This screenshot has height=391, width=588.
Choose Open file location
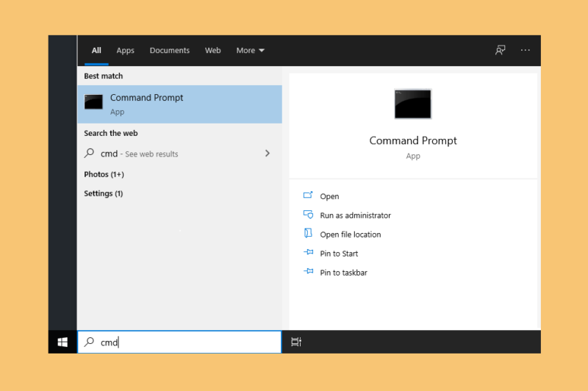coord(351,234)
